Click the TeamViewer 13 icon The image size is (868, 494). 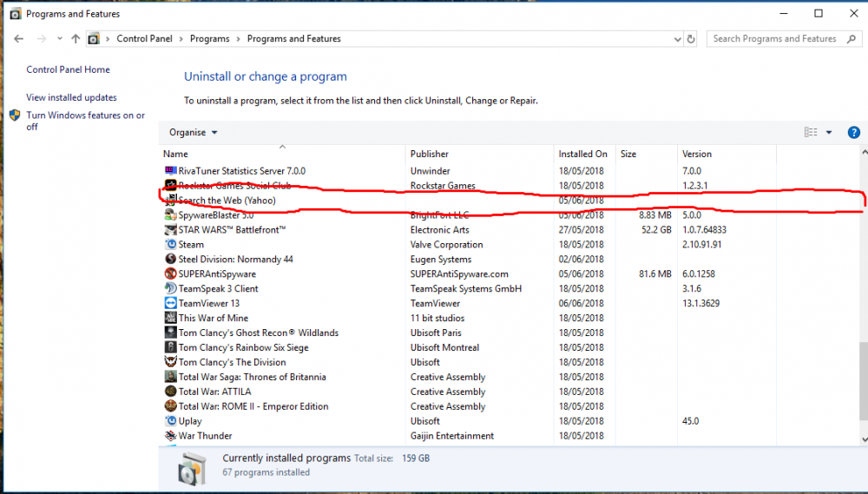171,304
